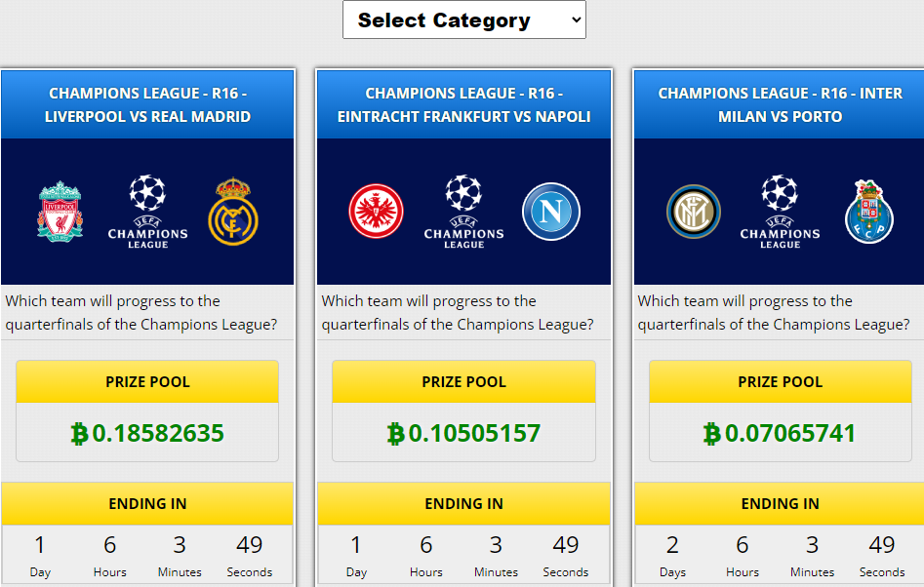The image size is (924, 587).
Task: Click UEFA Champions League logo in Liverpool card
Action: point(148,212)
